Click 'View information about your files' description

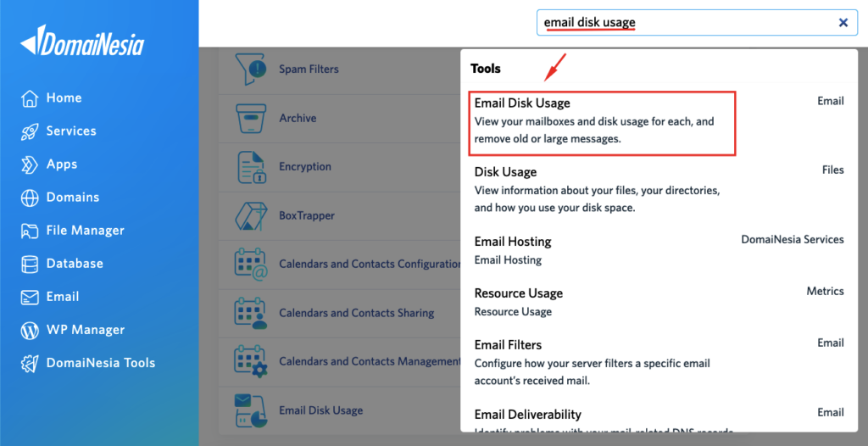[x=598, y=199]
